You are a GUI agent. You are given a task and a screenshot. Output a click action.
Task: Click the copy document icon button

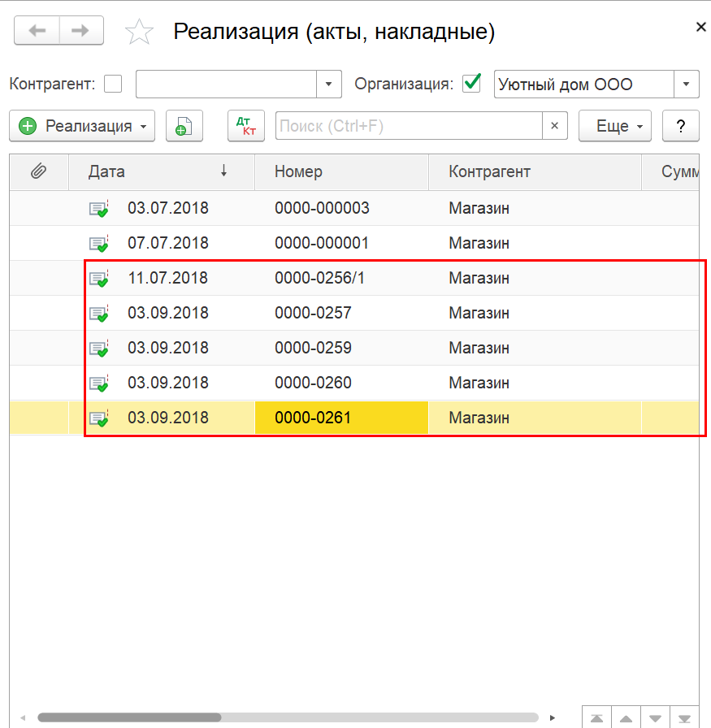tap(184, 126)
